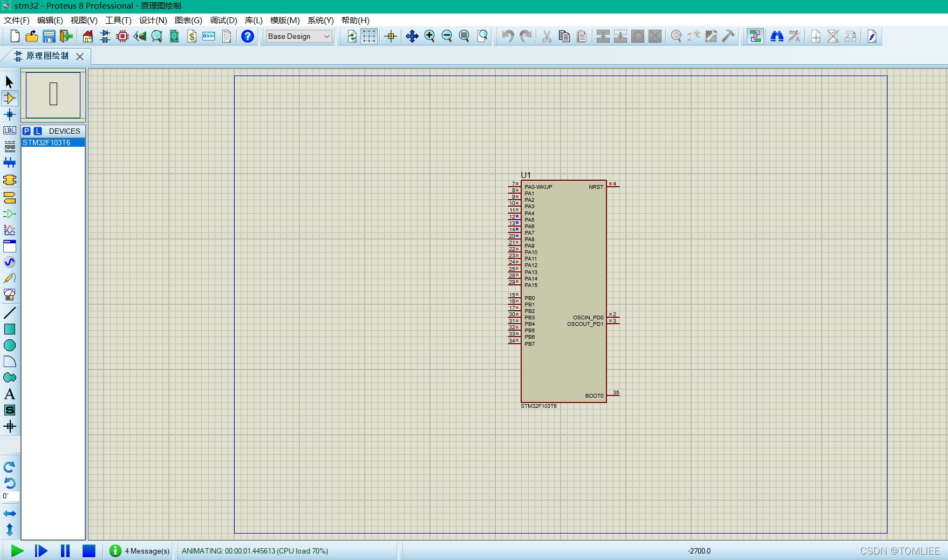This screenshot has width=948, height=560.
Task: Click the P pick devices button
Action: [27, 131]
